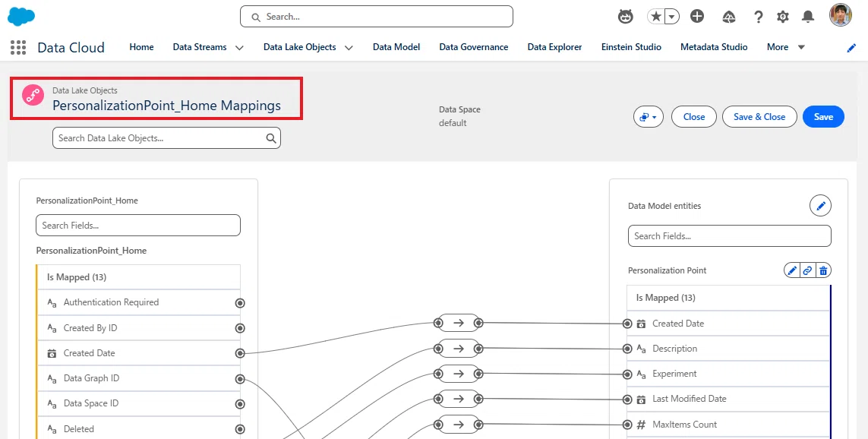Focus the Data Model entities Search Fields box
The image size is (868, 439).
(730, 236)
